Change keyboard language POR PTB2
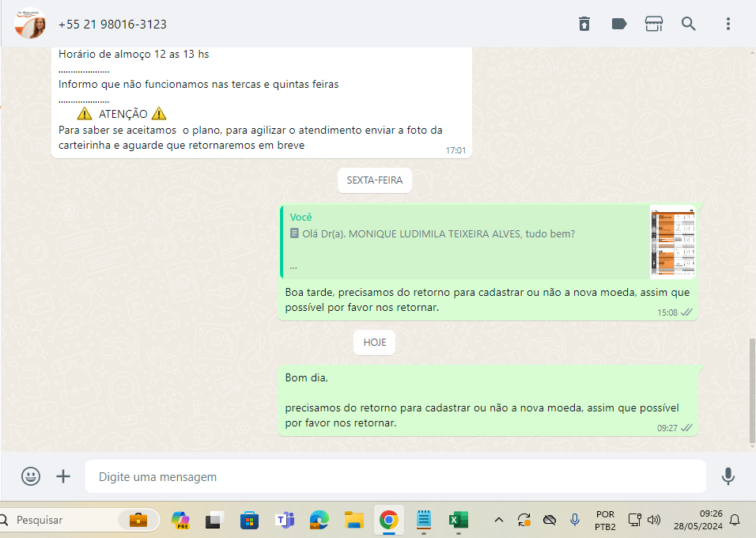Image resolution: width=756 pixels, height=538 pixels. click(x=605, y=520)
